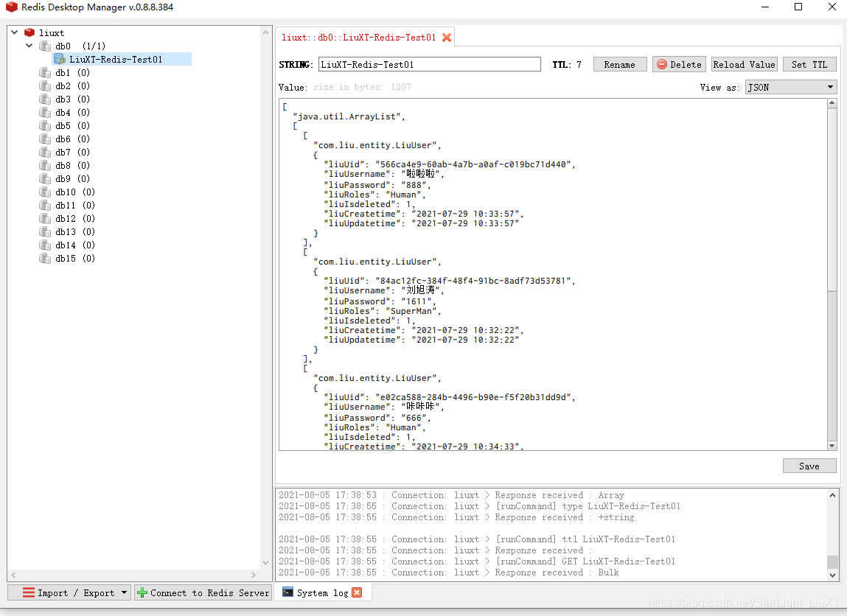Maximize the Redis Desktop Manager window
Screen dimensions: 847x616
click(798, 7)
